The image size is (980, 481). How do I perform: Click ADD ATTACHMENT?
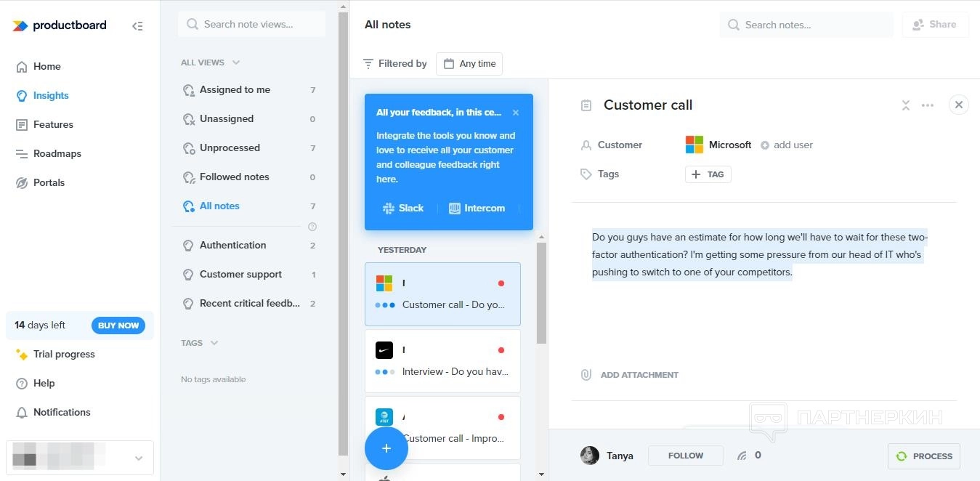coord(630,375)
